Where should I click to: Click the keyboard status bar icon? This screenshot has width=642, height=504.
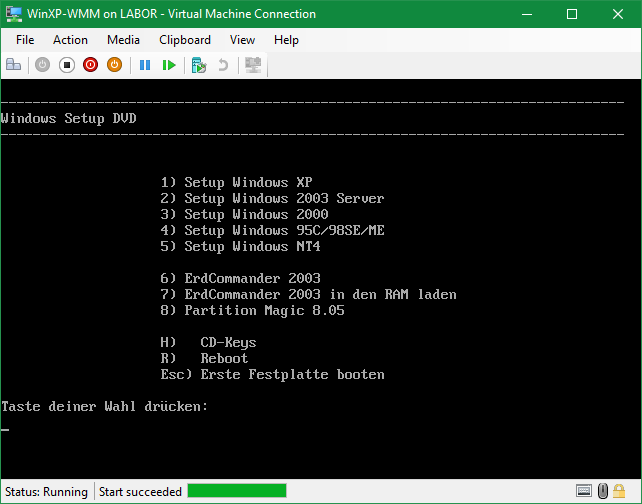pos(584,491)
